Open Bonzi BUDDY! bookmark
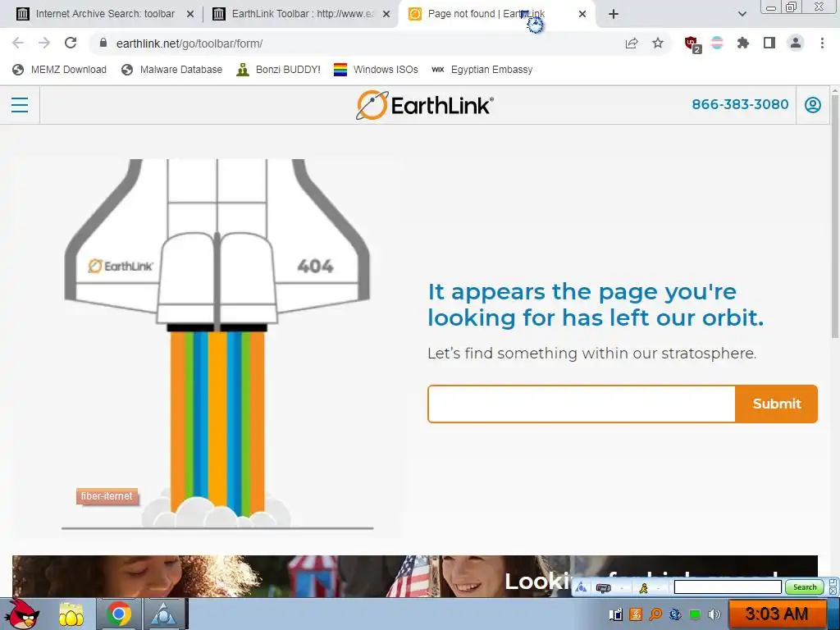Screen dimensions: 840x630 click(279, 70)
